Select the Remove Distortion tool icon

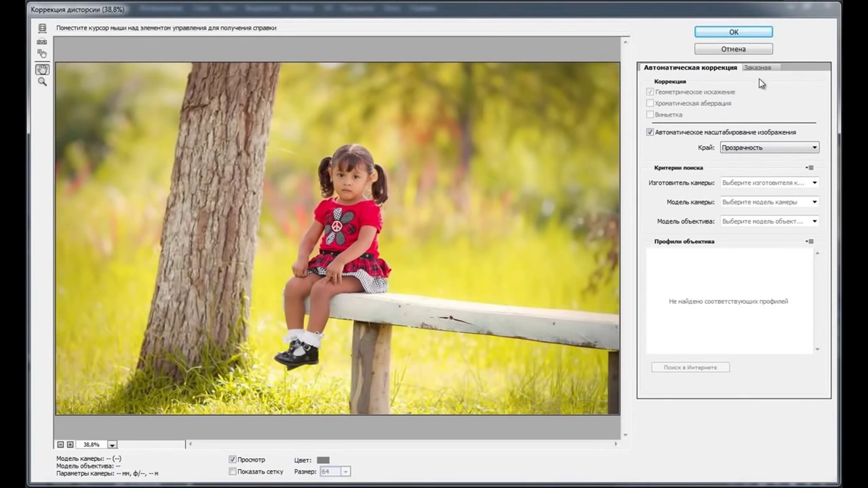(42, 28)
